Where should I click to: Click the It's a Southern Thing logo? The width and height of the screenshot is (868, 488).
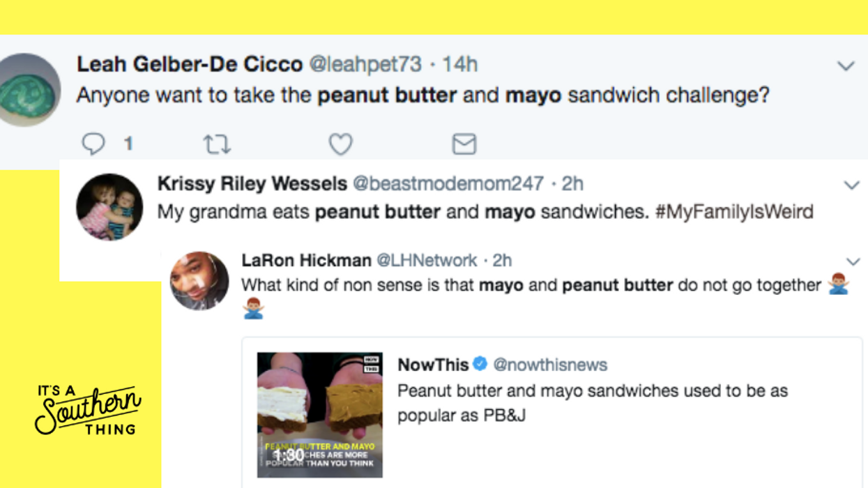(88, 409)
